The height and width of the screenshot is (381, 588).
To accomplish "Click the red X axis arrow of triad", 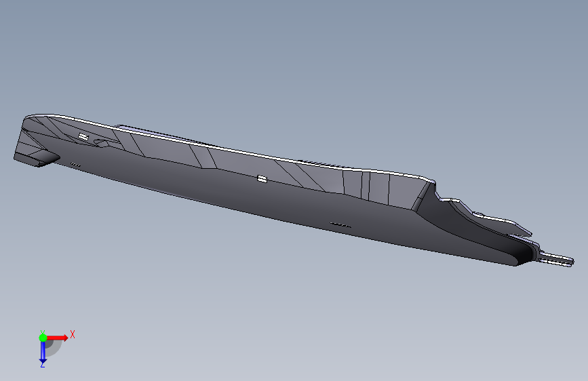I will (57, 338).
